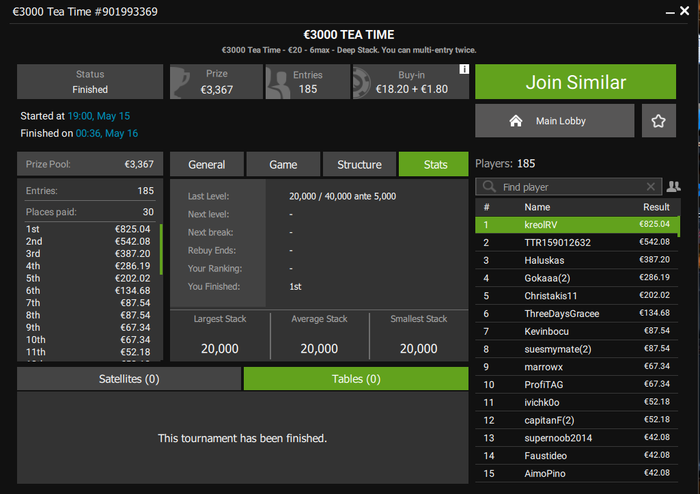700x494 pixels.
Task: Clear the Find player field with X
Action: pos(650,187)
